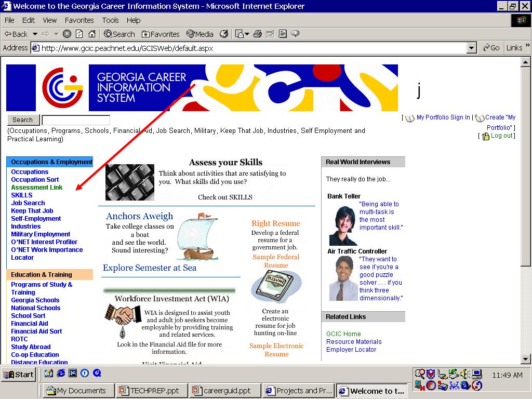Click the GCIS logo in the banner

[62, 87]
